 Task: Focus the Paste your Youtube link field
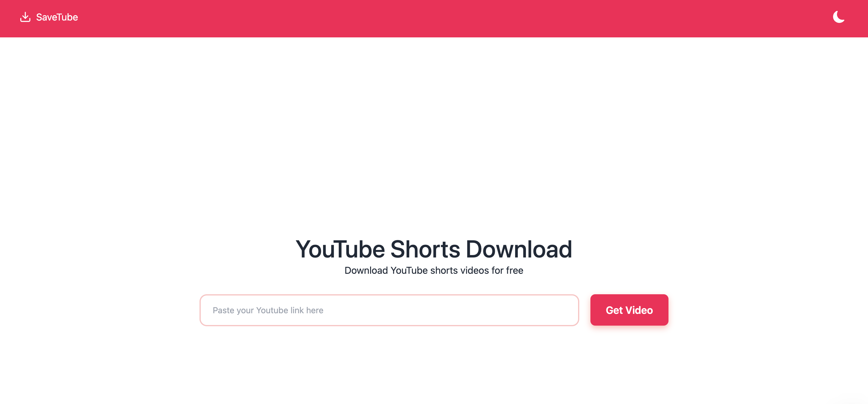tap(389, 310)
